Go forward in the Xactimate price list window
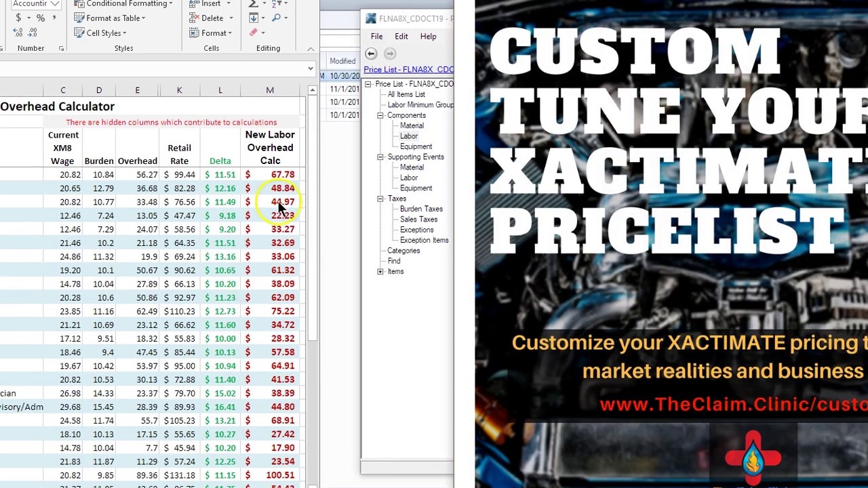The width and height of the screenshot is (868, 488). [390, 54]
